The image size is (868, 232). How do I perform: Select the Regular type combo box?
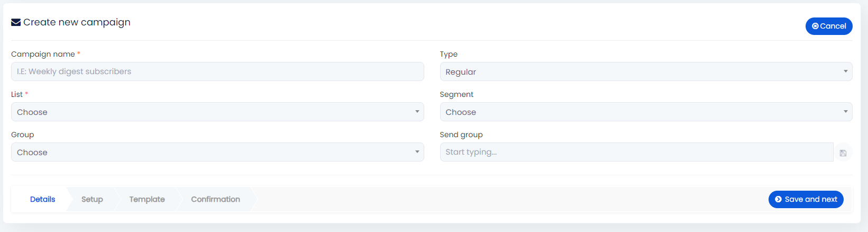point(646,72)
